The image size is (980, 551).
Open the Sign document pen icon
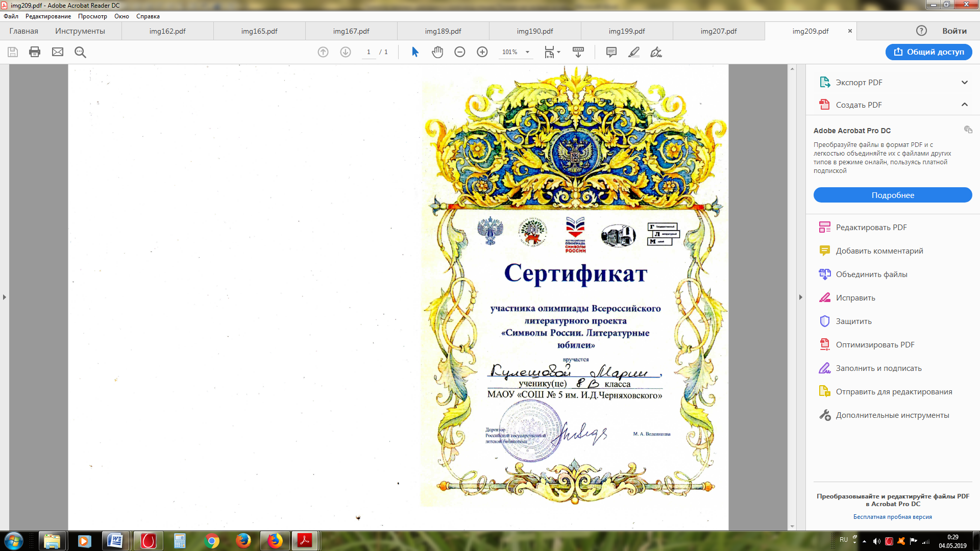656,52
